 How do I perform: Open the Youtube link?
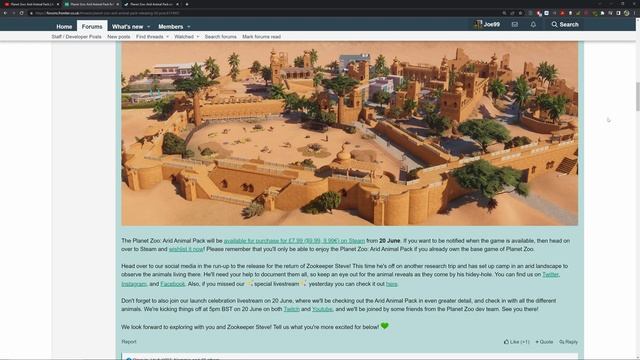(322, 309)
